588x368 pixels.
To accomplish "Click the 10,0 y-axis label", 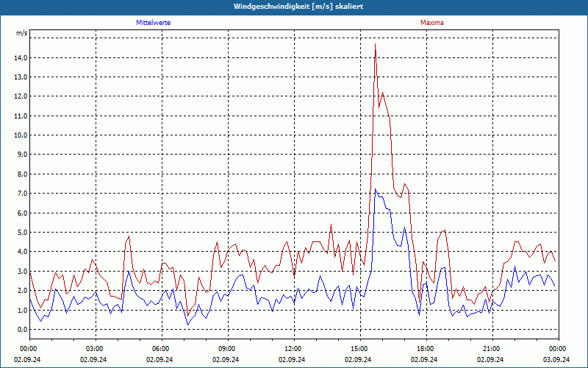I will [21, 135].
